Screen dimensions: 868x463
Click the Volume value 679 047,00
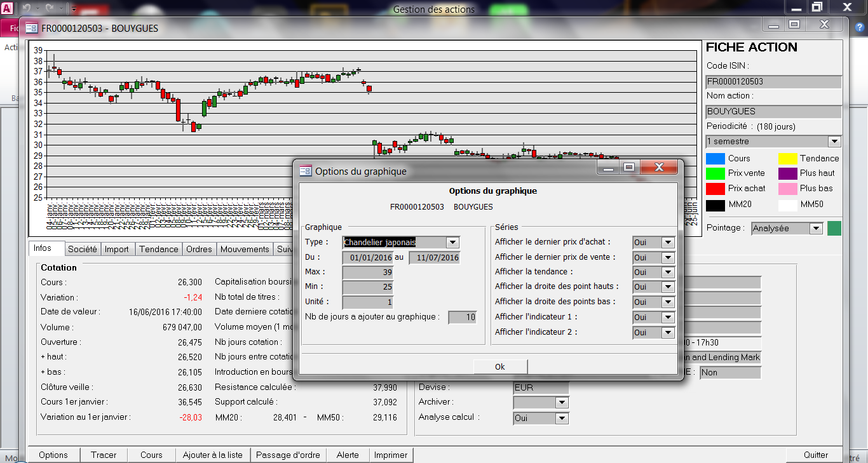(182, 328)
